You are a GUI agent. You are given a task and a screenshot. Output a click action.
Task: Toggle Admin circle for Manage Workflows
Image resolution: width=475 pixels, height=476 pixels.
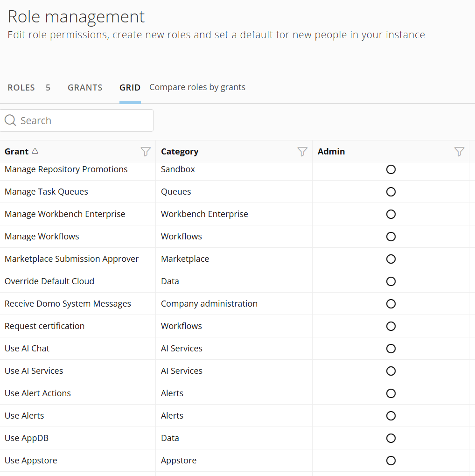pyautogui.click(x=391, y=237)
